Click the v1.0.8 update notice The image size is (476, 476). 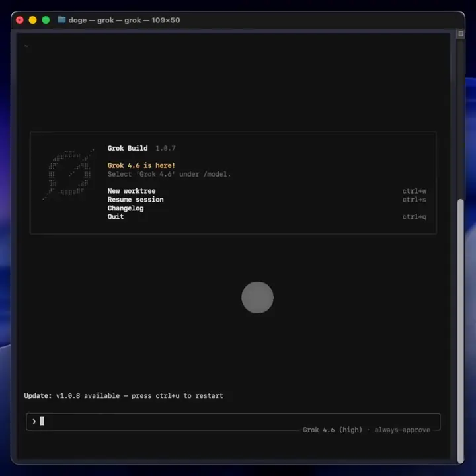[x=124, y=395]
